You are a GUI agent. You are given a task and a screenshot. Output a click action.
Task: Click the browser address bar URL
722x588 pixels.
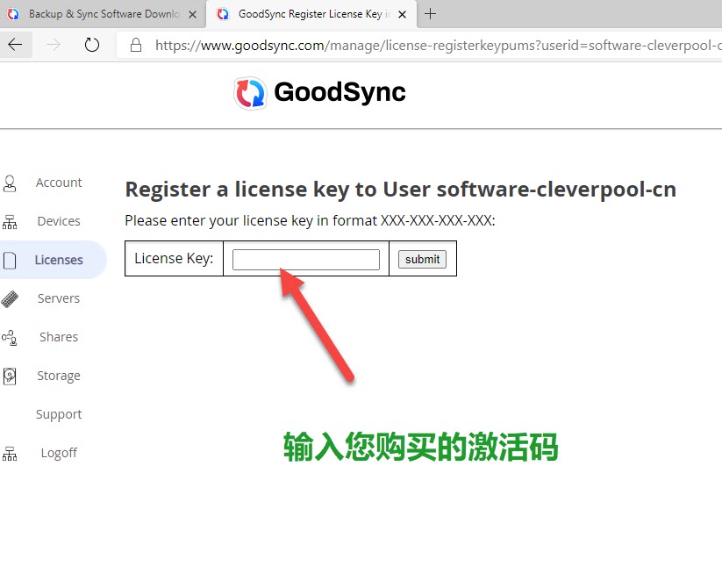(x=438, y=45)
